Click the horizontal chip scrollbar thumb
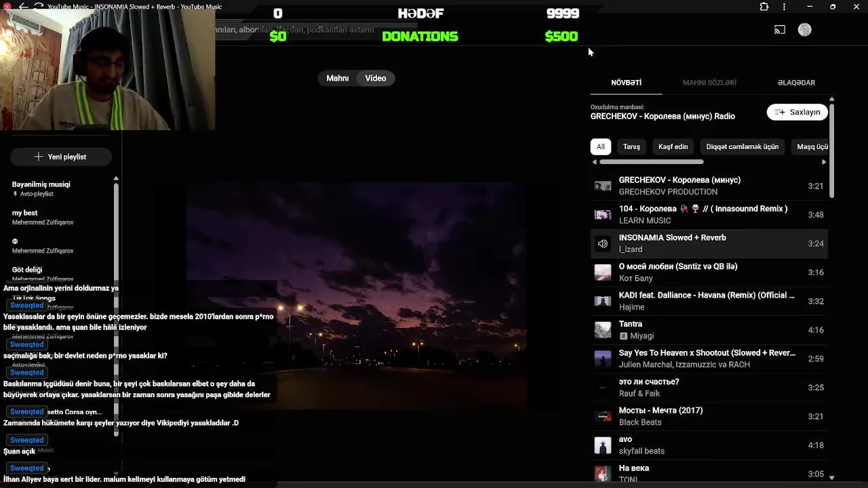 click(x=651, y=162)
